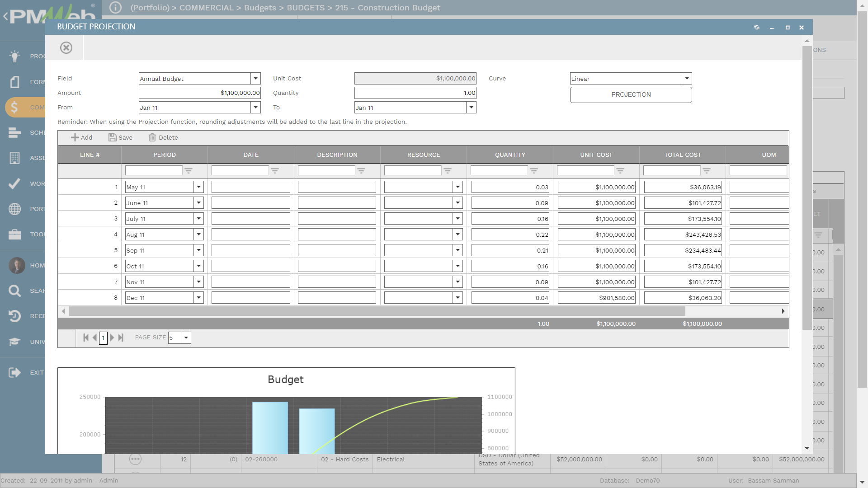Sort by the QUANTITY column header
This screenshot has width=868, height=488.
tap(510, 155)
